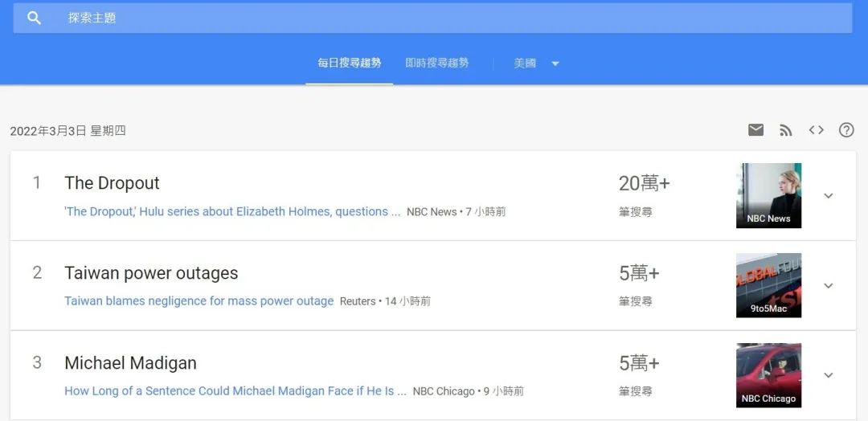The width and height of the screenshot is (868, 421).
Task: Open The Dropout trend title
Action: tap(112, 183)
